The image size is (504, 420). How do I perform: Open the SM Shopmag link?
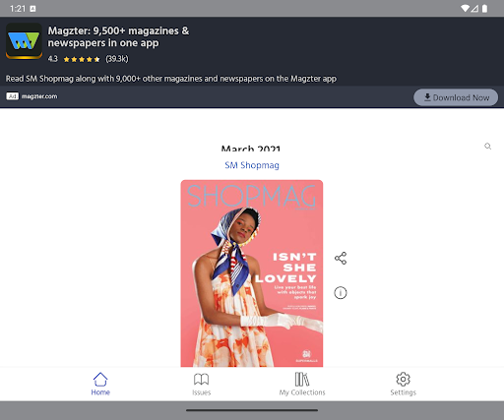[252, 165]
